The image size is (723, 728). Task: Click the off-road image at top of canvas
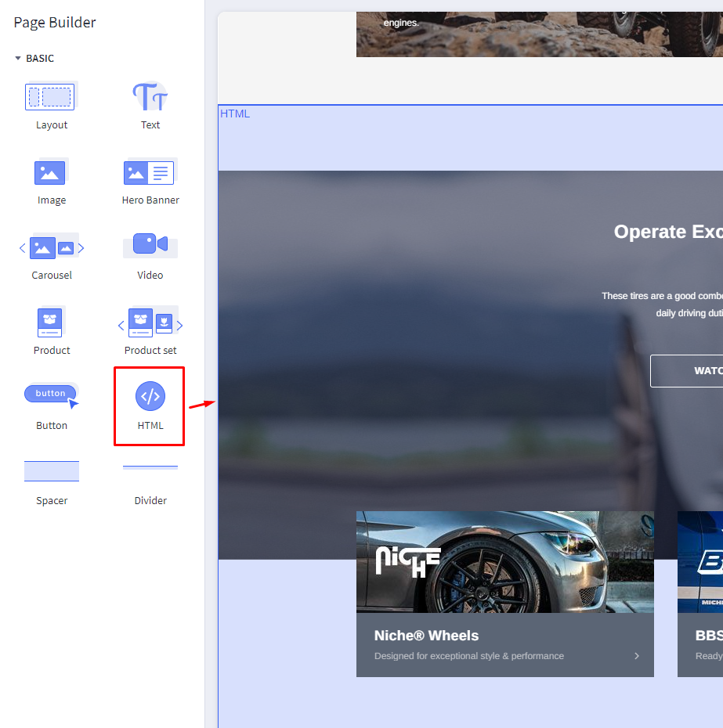coord(540,34)
